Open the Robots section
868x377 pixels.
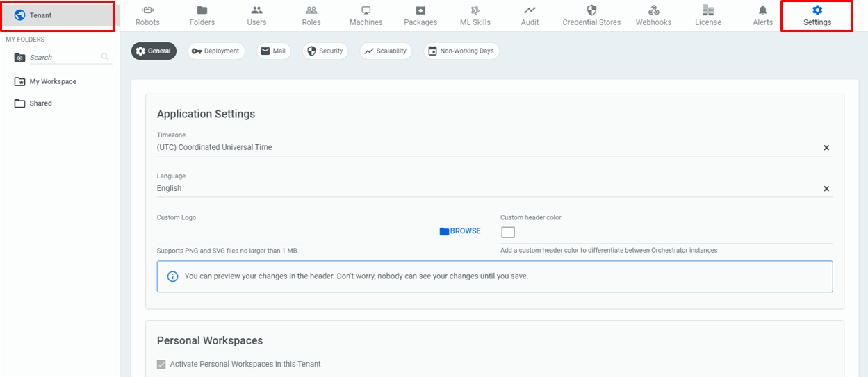(x=147, y=15)
